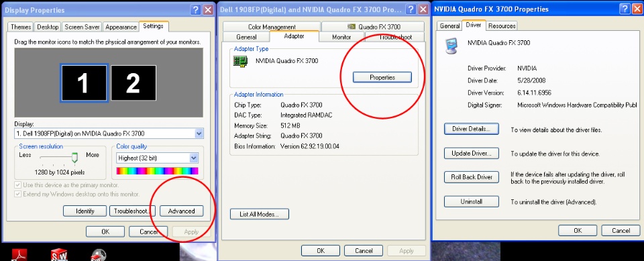Viewport: 644px width, 261px height.
Task: Open the Color quality dropdown
Action: coord(194,158)
